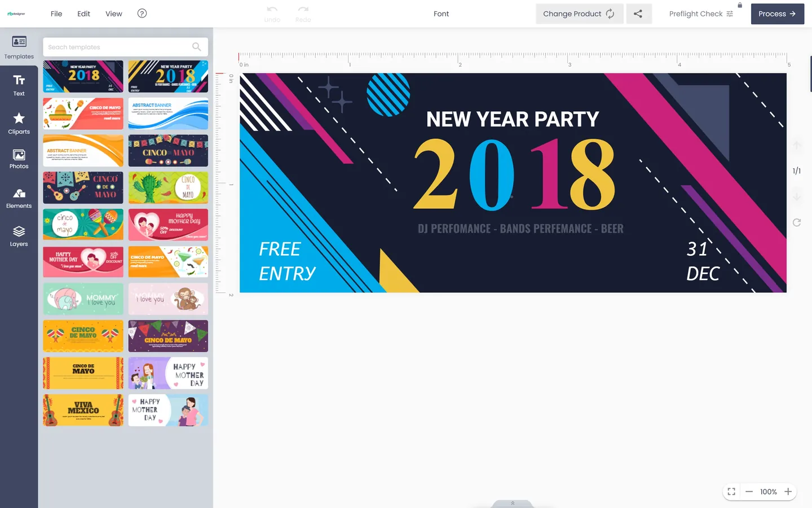The width and height of the screenshot is (812, 508).
Task: Open Preflight Check
Action: click(701, 14)
